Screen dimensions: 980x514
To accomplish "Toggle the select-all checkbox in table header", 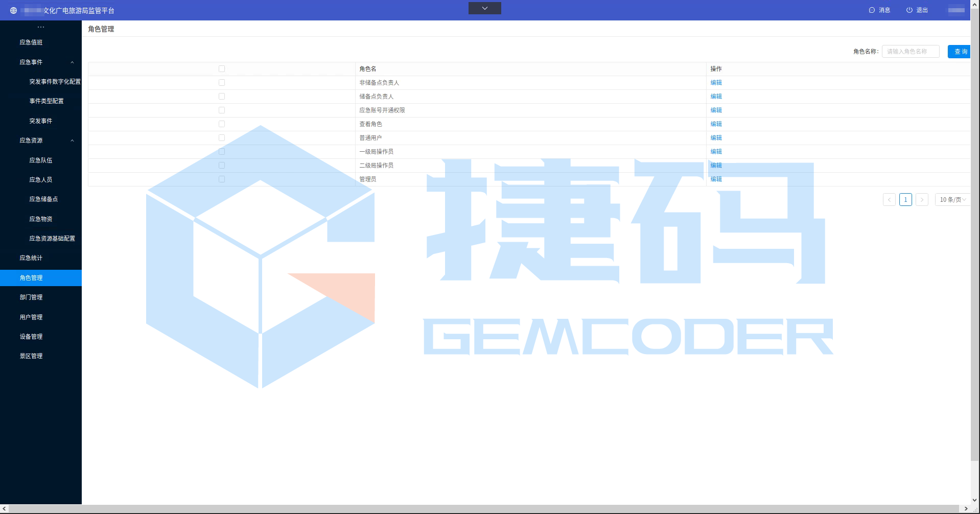I will [222, 69].
